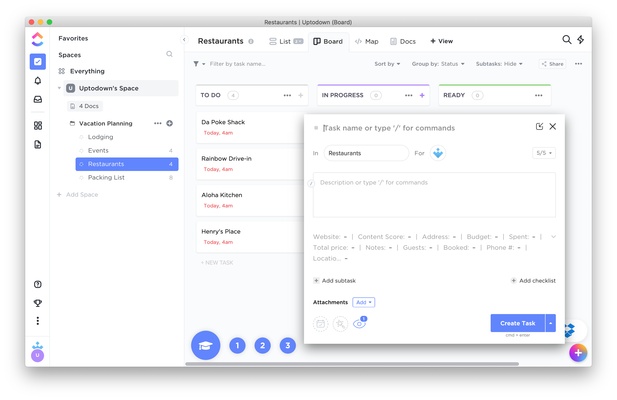Open the board view ellipsis options

click(x=578, y=64)
